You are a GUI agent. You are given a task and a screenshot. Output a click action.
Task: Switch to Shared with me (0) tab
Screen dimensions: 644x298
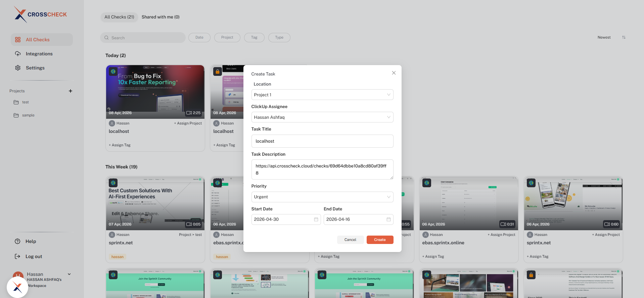click(160, 17)
